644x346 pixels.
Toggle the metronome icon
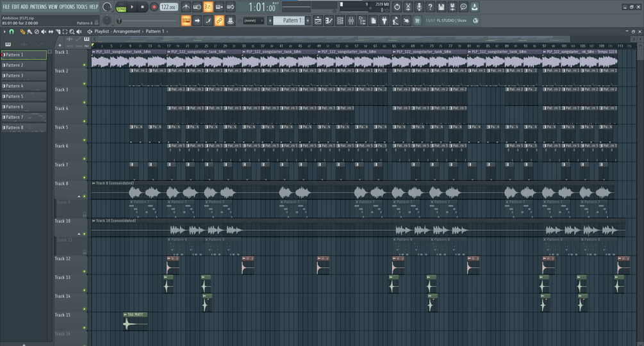(186, 7)
